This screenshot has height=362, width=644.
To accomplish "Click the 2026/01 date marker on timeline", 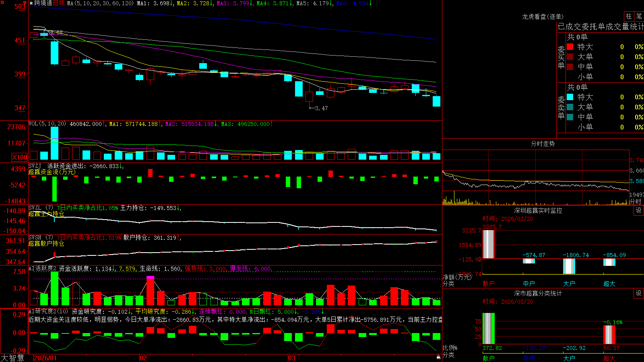I will pyautogui.click(x=45, y=358).
